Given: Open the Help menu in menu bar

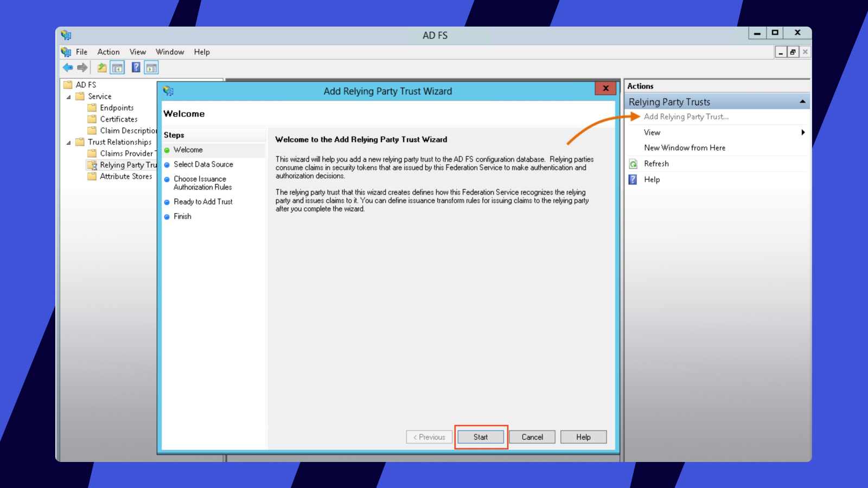Looking at the screenshot, I should coord(202,52).
